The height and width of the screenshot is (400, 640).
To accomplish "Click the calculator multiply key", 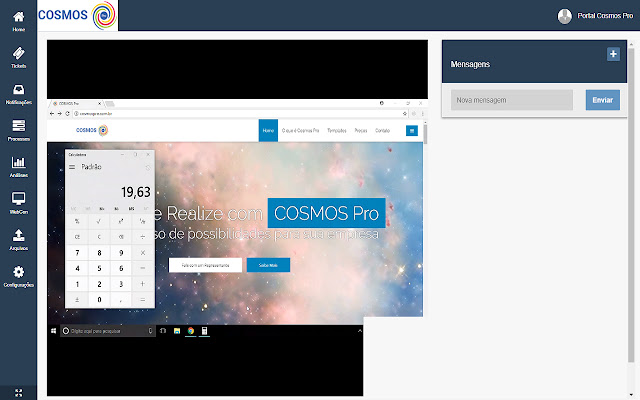I will (x=142, y=253).
